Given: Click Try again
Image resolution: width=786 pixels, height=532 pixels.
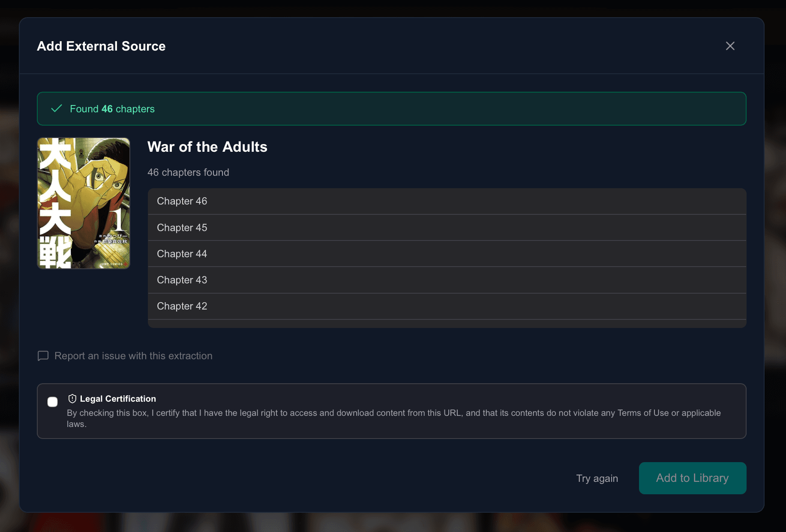Looking at the screenshot, I should [597, 478].
